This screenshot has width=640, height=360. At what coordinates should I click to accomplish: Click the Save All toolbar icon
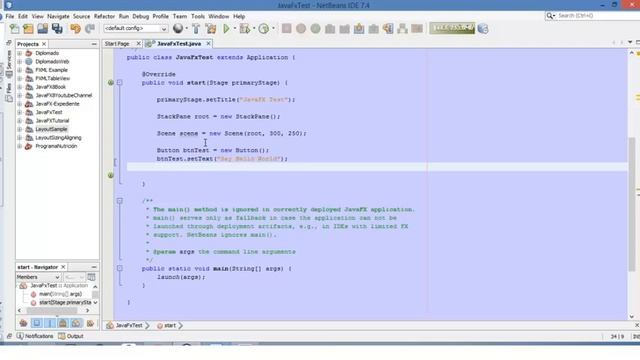[57, 29]
